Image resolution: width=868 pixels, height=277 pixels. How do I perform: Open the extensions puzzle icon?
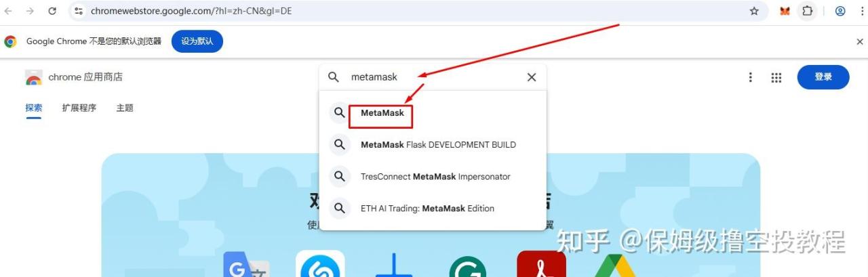click(807, 11)
